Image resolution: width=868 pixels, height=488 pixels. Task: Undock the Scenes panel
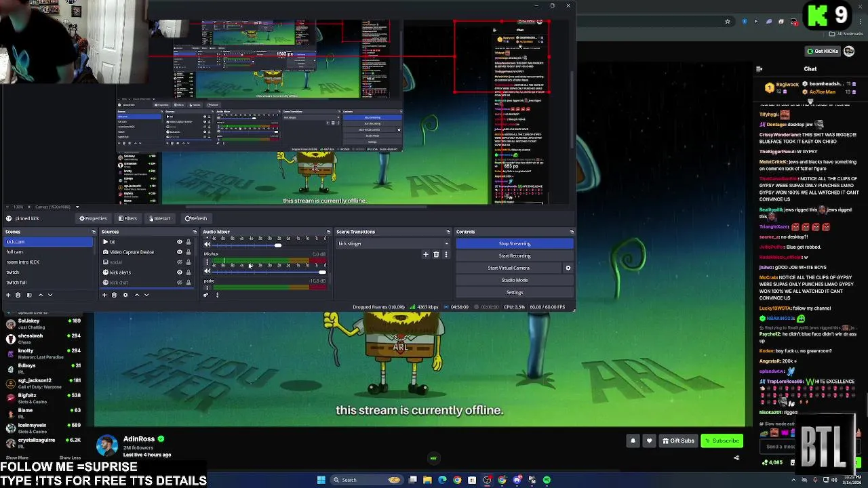94,232
